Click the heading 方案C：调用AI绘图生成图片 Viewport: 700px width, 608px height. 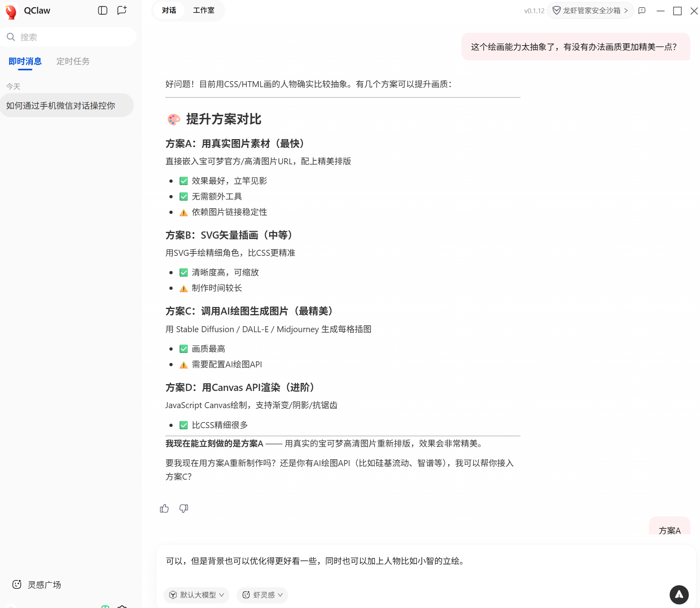point(249,311)
